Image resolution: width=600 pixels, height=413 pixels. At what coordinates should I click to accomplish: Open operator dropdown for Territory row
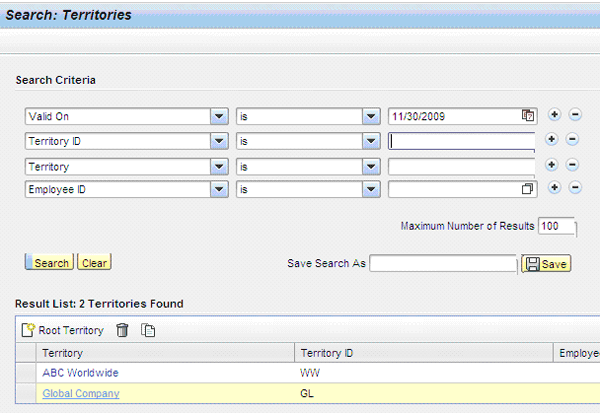[369, 165]
